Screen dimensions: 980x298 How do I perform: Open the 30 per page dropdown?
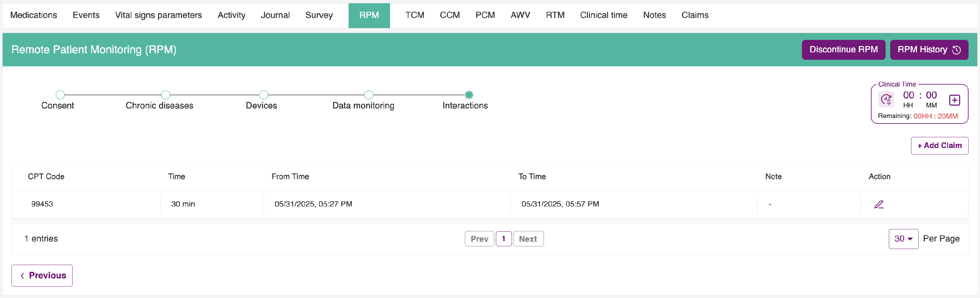pyautogui.click(x=904, y=239)
